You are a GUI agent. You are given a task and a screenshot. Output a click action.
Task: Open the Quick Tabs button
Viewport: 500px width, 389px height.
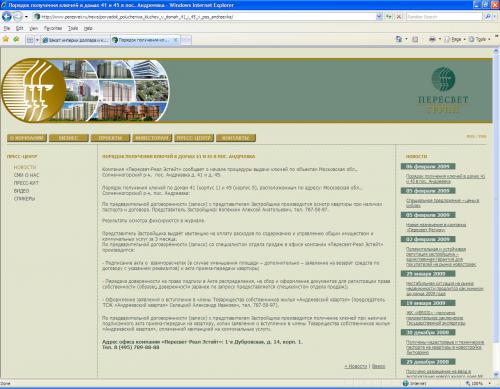[x=30, y=40]
